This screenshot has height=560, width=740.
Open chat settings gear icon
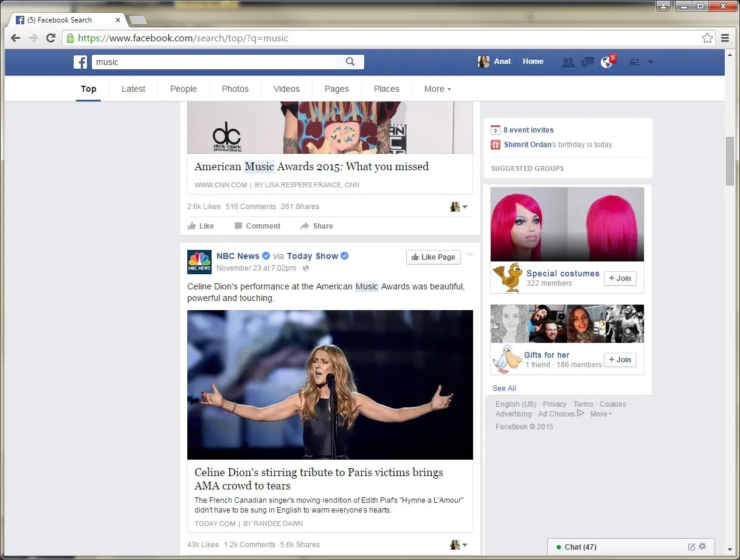[x=702, y=547]
